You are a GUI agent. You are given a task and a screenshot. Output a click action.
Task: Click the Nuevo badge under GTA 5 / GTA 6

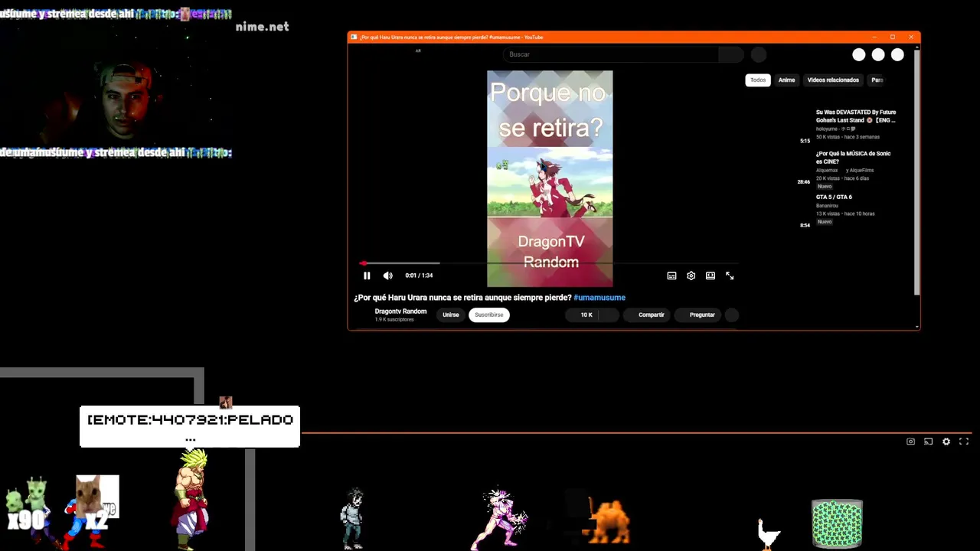(825, 222)
